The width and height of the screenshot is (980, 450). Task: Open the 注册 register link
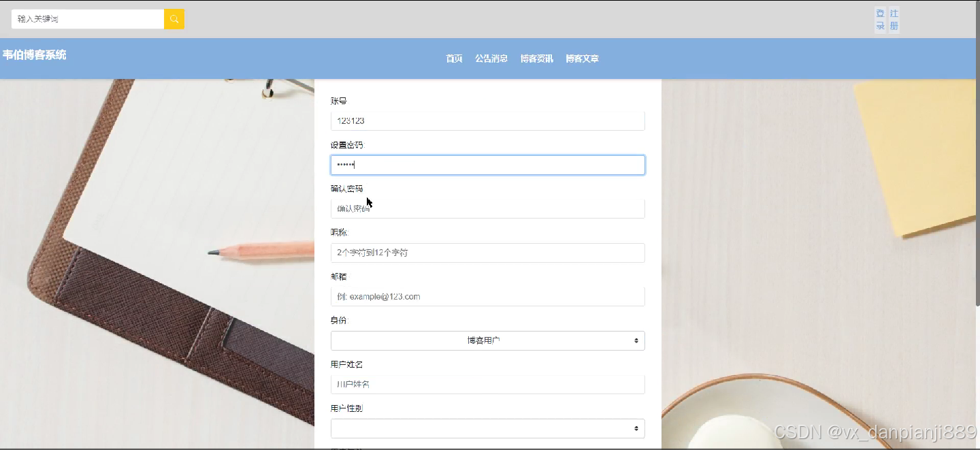[894, 20]
